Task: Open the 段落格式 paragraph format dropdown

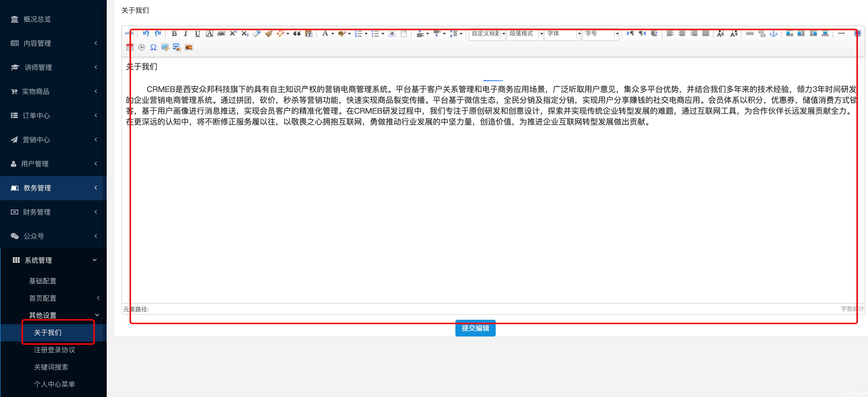Action: 525,33
